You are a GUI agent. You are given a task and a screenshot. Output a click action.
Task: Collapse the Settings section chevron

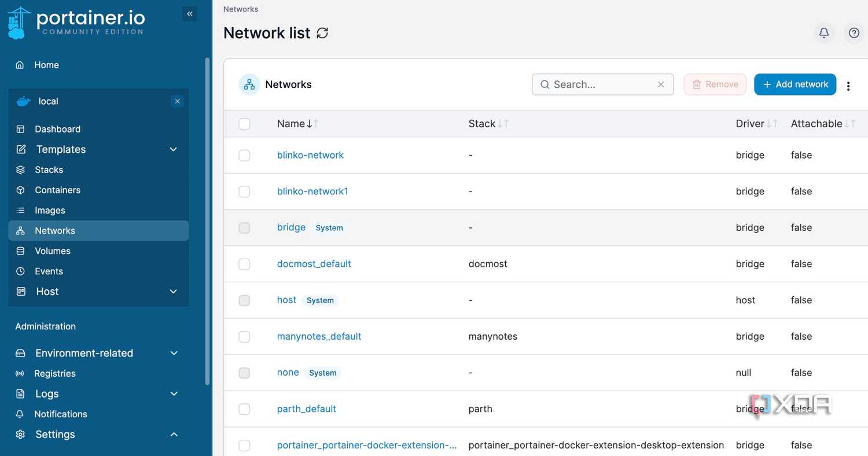click(174, 434)
